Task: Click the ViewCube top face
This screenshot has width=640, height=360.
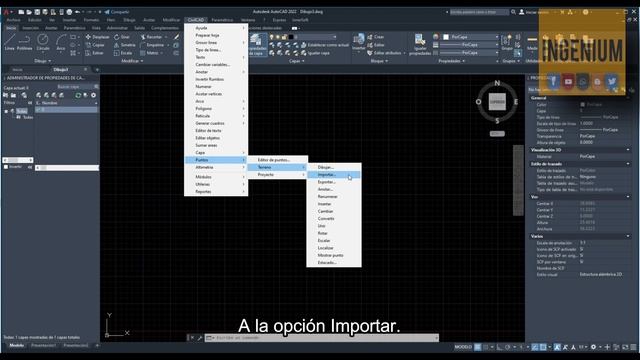Action: tap(497, 102)
